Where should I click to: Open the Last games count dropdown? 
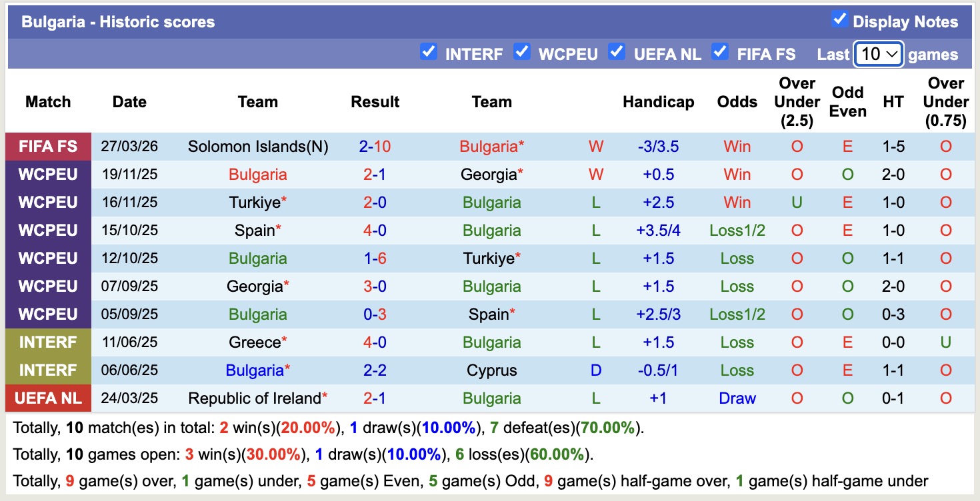pos(878,54)
